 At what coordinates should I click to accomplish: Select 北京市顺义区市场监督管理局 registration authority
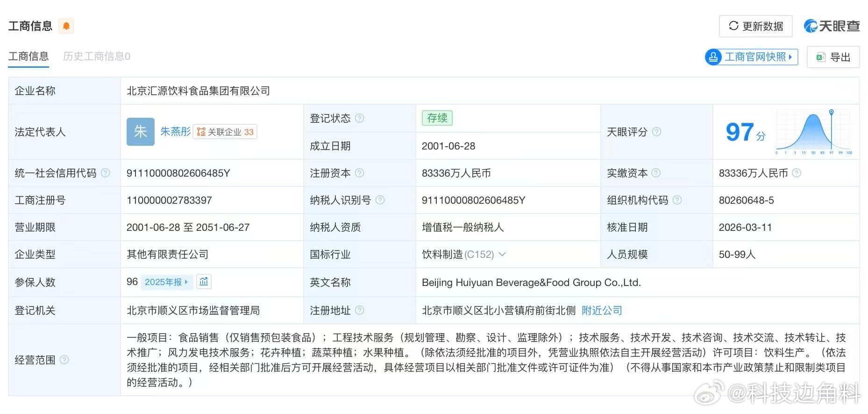[193, 310]
